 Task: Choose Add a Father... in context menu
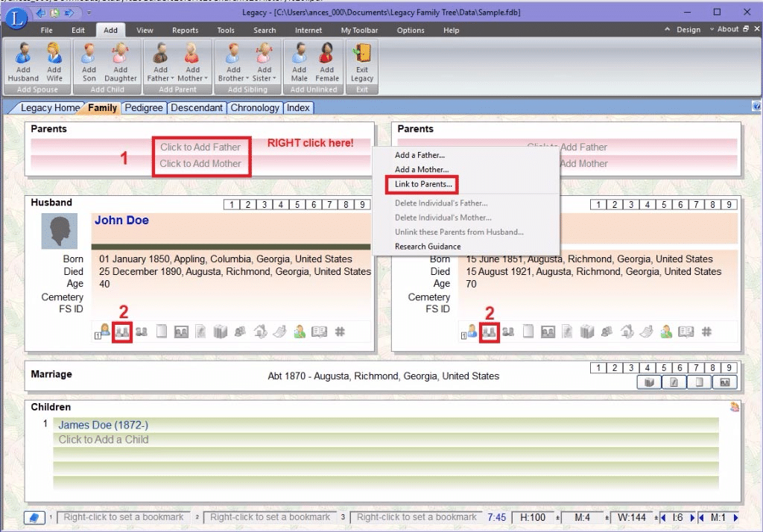[x=420, y=155]
